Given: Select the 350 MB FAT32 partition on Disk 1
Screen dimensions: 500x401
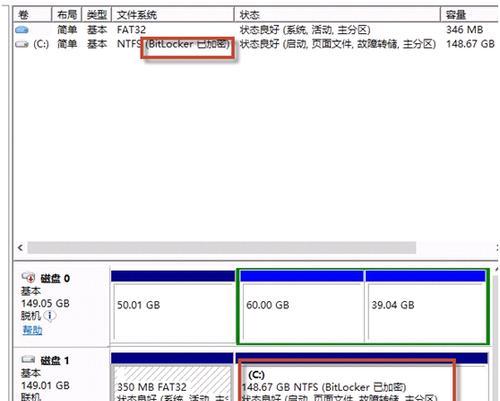Looking at the screenshot, I should [172, 377].
